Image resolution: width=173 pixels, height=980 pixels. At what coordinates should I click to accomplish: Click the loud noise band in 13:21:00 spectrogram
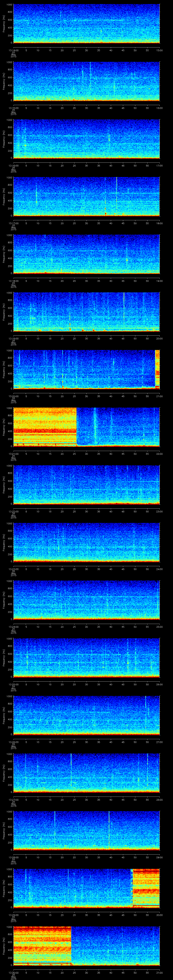(45, 427)
